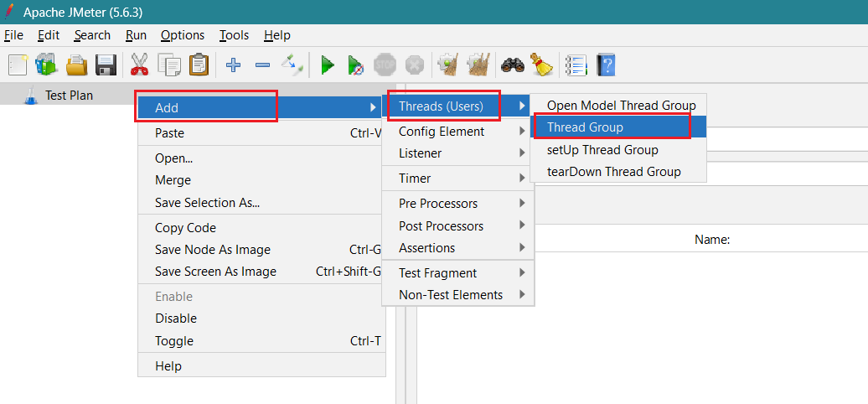
Task: Click the Help book question icon
Action: 606,65
